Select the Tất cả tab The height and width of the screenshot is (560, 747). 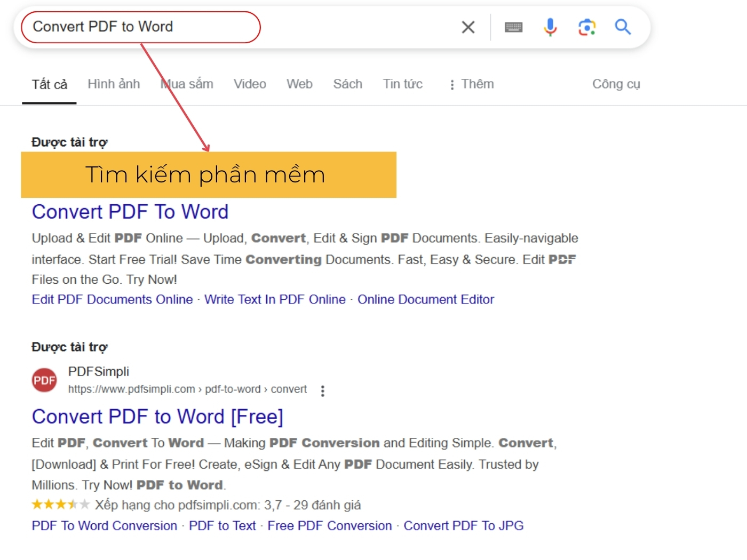tap(49, 84)
